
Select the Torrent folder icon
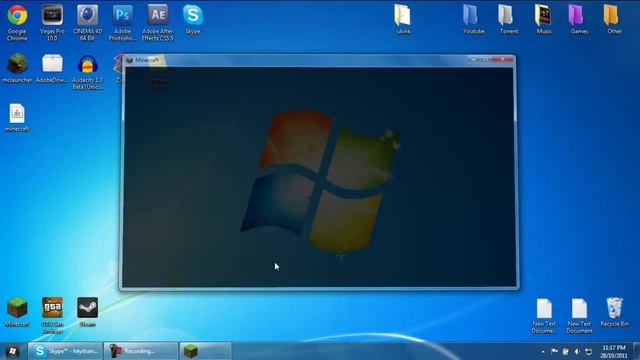coord(509,19)
